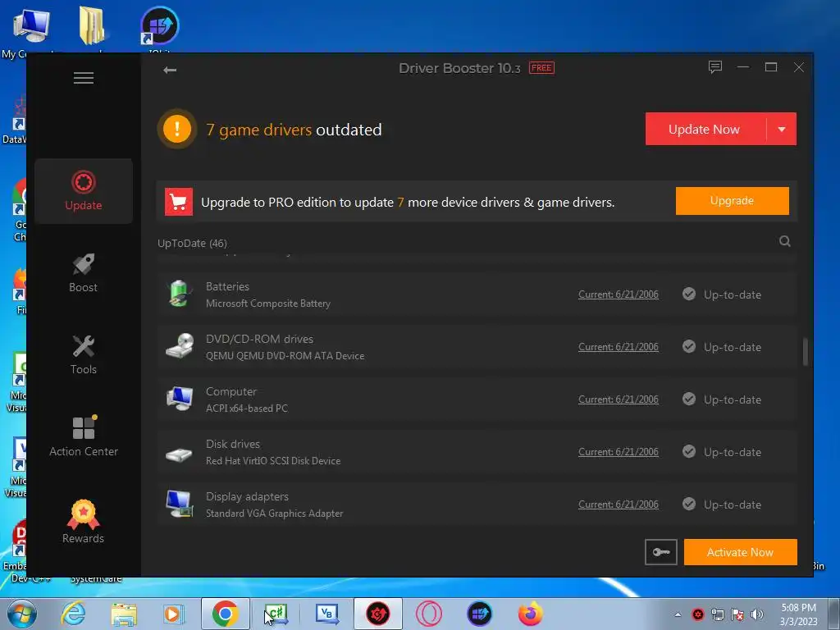
Task: Open the driver list search magnifier
Action: (x=785, y=241)
